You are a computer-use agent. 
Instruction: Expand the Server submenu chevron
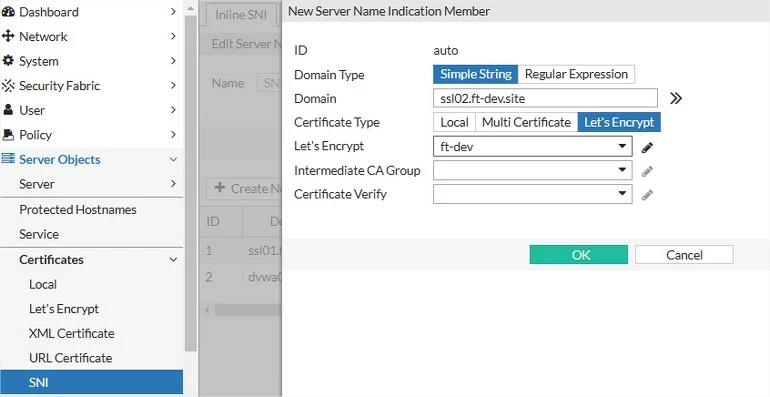tap(173, 183)
